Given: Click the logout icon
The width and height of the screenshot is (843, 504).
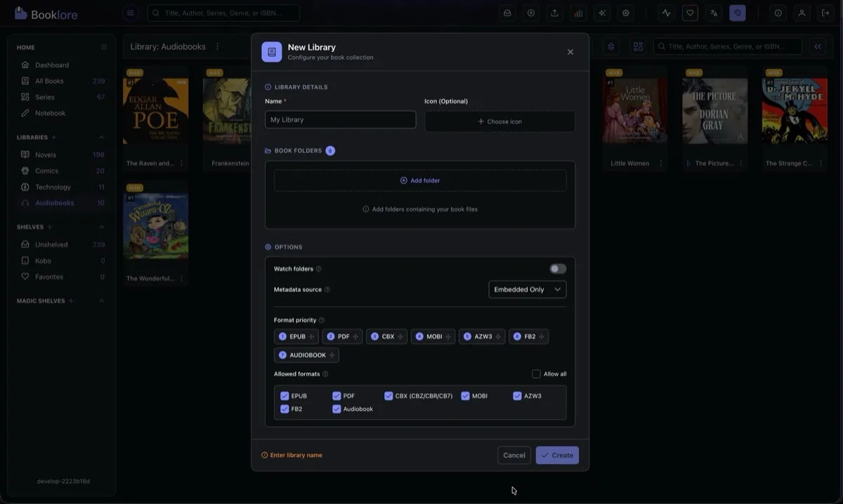Looking at the screenshot, I should tap(825, 13).
